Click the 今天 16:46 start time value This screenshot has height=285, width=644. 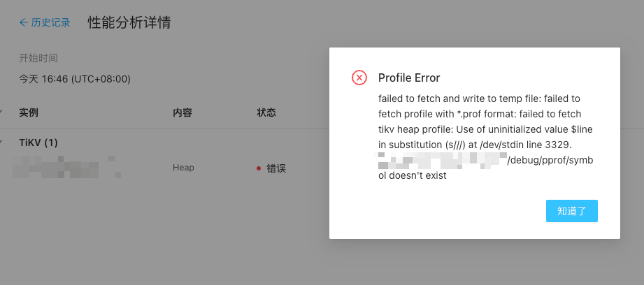click(x=75, y=79)
